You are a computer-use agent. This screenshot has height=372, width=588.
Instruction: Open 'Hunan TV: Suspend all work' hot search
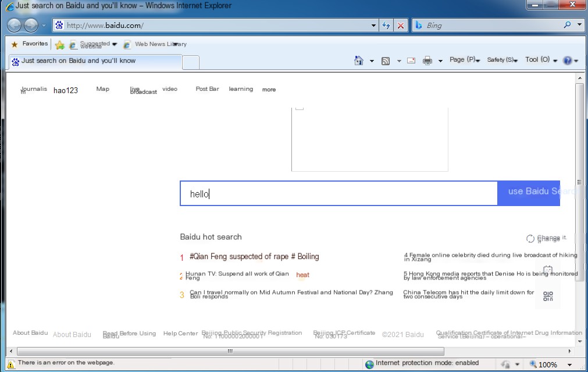click(x=237, y=275)
